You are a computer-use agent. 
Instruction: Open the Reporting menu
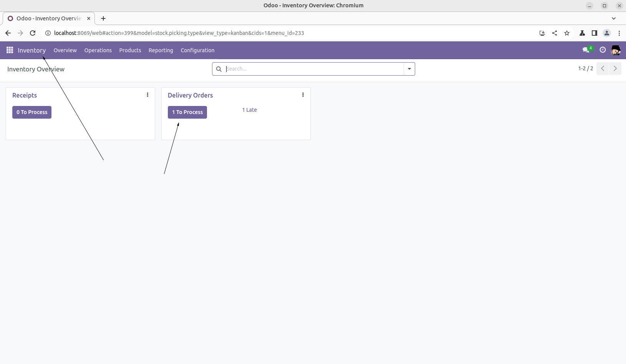(x=161, y=50)
